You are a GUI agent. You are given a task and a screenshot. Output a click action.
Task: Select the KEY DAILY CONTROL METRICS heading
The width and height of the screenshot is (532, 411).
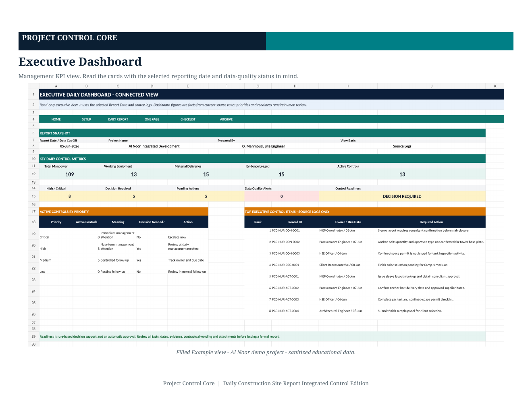(262, 159)
